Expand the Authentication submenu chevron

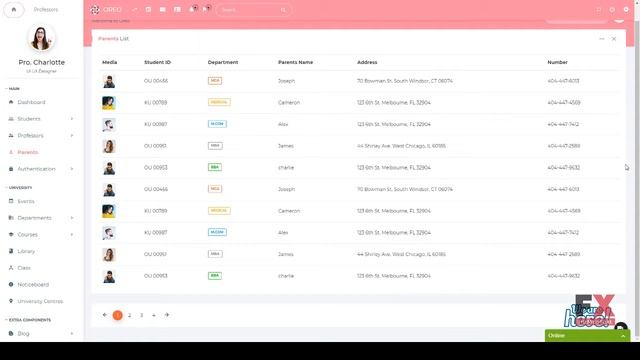coord(72,169)
